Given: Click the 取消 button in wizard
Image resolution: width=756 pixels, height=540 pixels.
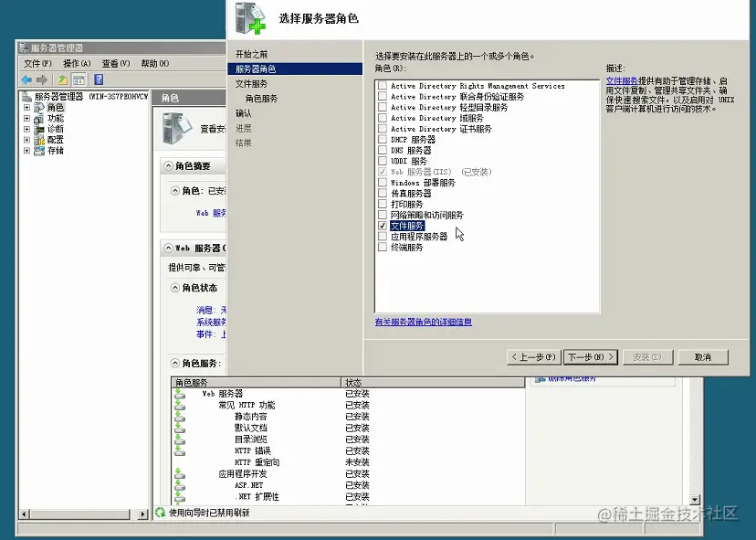Looking at the screenshot, I should (x=703, y=357).
